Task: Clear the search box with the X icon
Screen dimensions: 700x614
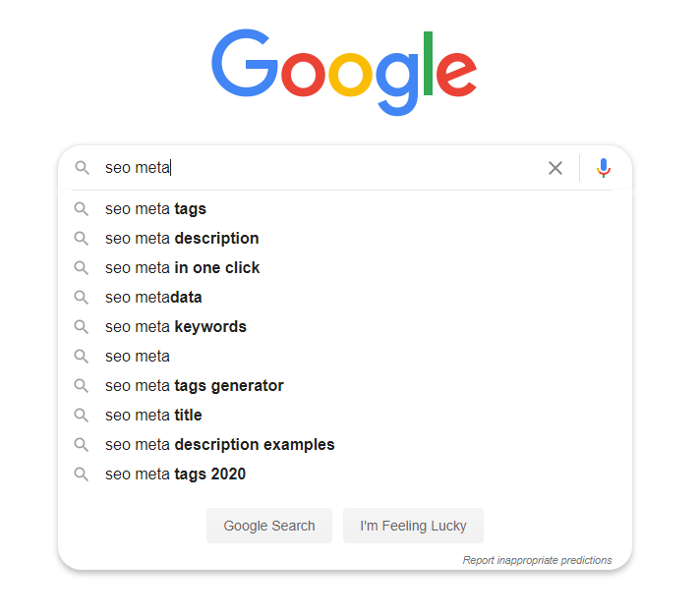Action: 554,168
